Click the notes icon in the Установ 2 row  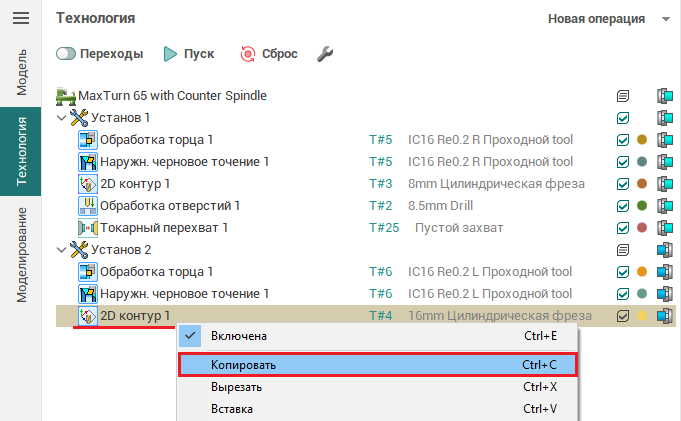623,250
